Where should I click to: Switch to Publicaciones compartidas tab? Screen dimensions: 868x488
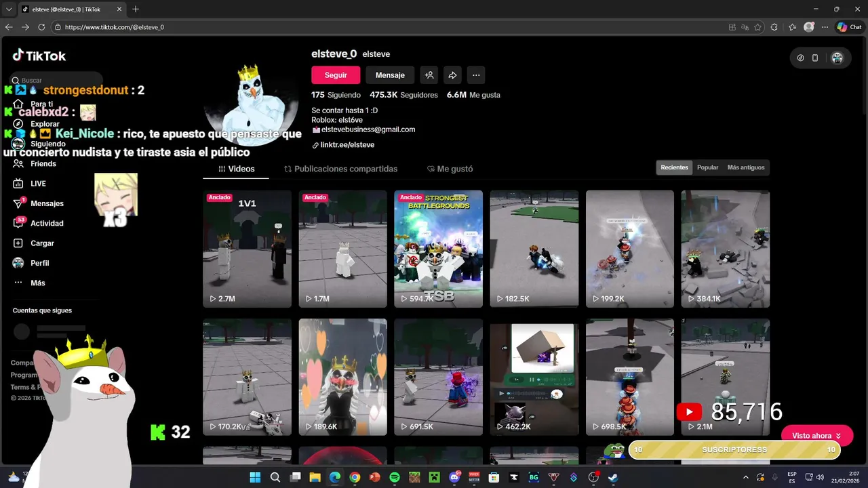tap(340, 169)
